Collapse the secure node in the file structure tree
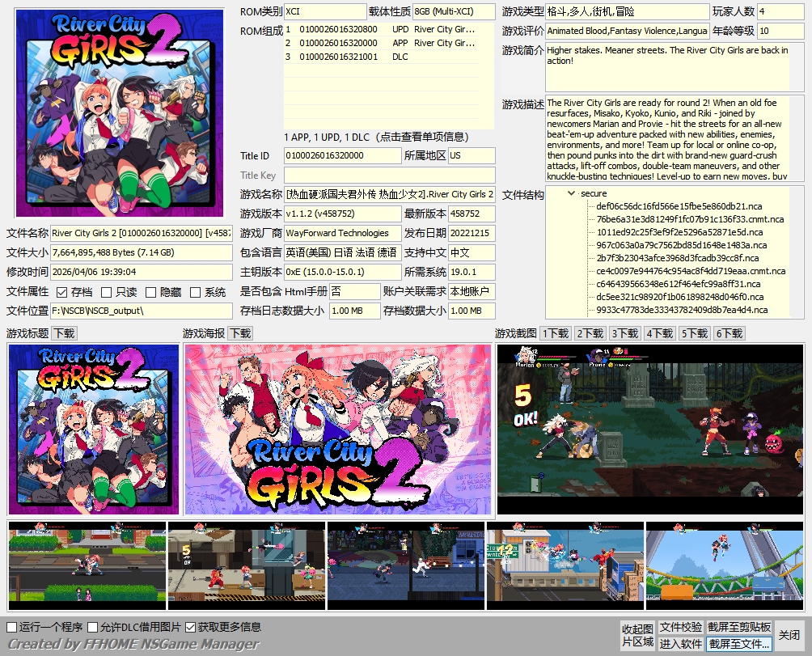Screen dimensions: 812x656 coord(573,193)
